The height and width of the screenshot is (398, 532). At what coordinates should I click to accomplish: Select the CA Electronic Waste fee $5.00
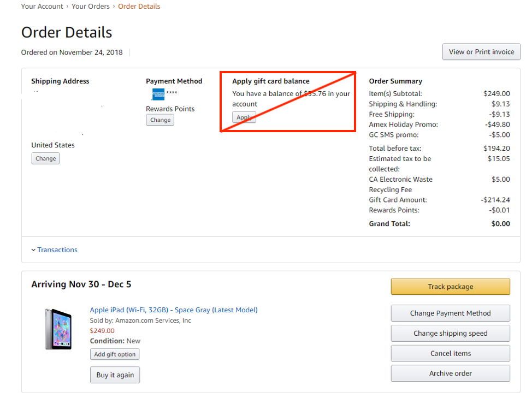pos(501,179)
